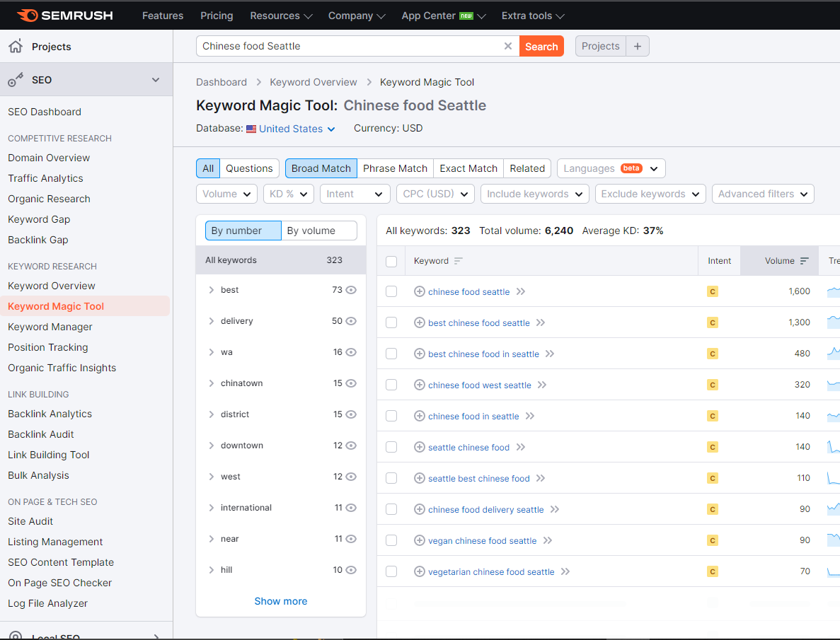Open the Resources menu in top bar
This screenshot has height=640, width=840.
pos(281,16)
